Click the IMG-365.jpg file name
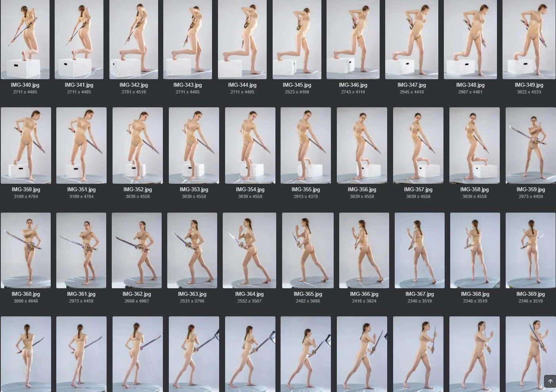This screenshot has height=392, width=556. point(308,294)
